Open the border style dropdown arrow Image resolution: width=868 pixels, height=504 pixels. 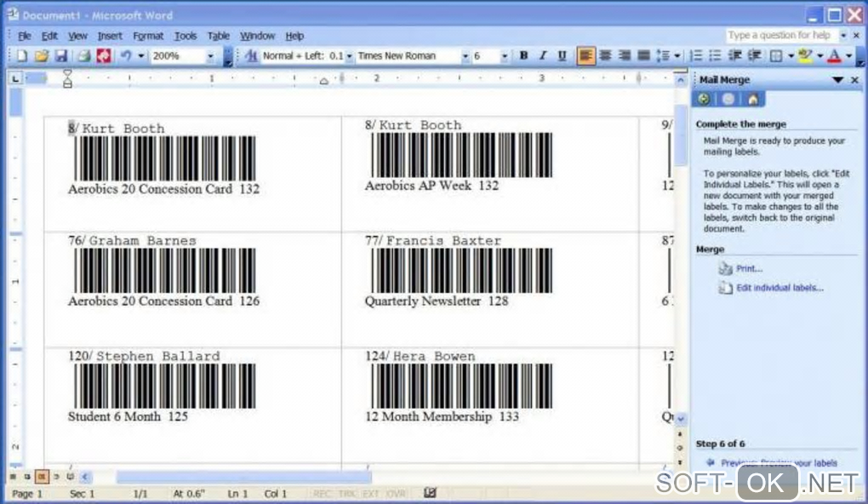pos(791,56)
